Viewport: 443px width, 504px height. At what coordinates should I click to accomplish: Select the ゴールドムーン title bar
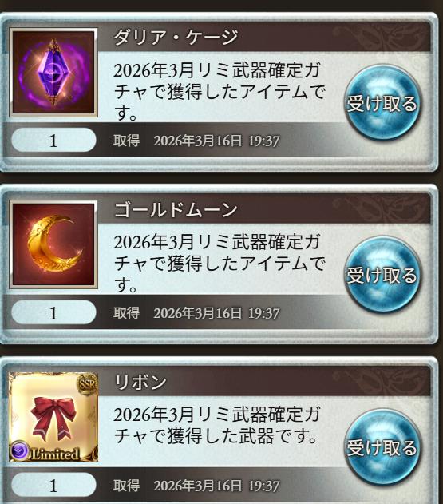point(264,209)
